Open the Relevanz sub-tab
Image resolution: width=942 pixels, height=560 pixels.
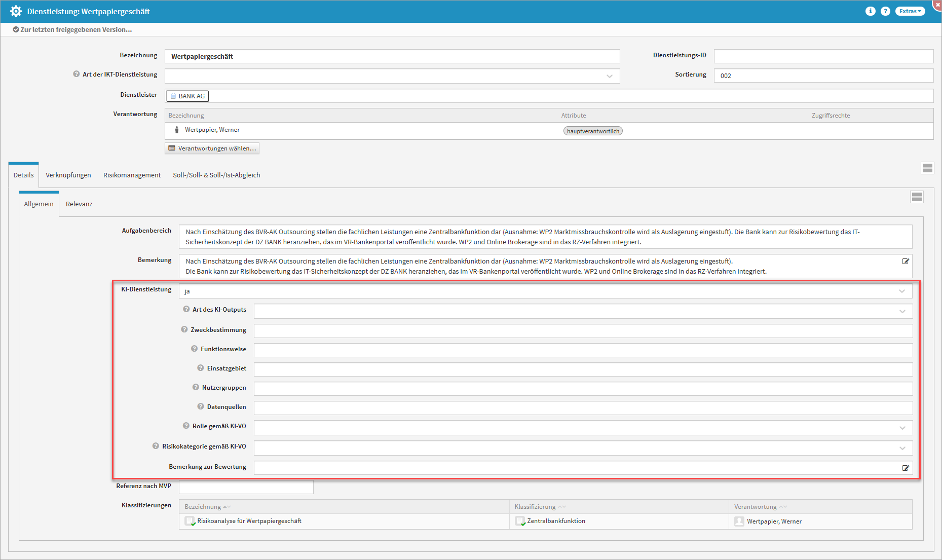click(79, 204)
